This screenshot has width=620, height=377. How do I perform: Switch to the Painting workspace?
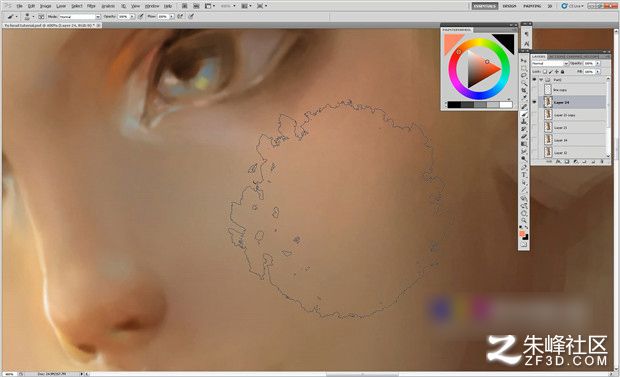532,6
